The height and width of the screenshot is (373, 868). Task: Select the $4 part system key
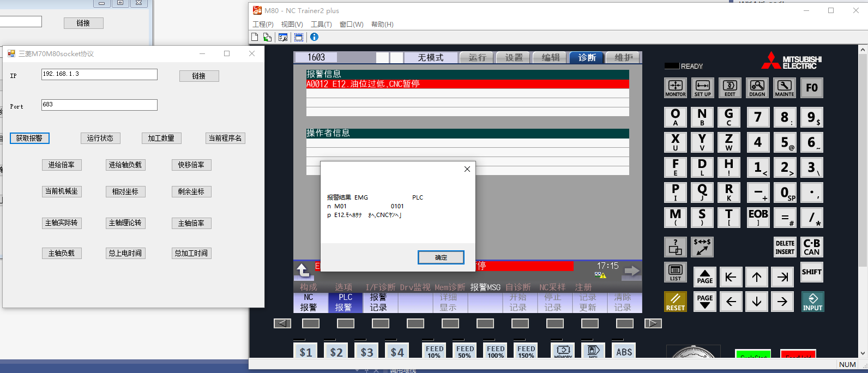pyautogui.click(x=397, y=351)
